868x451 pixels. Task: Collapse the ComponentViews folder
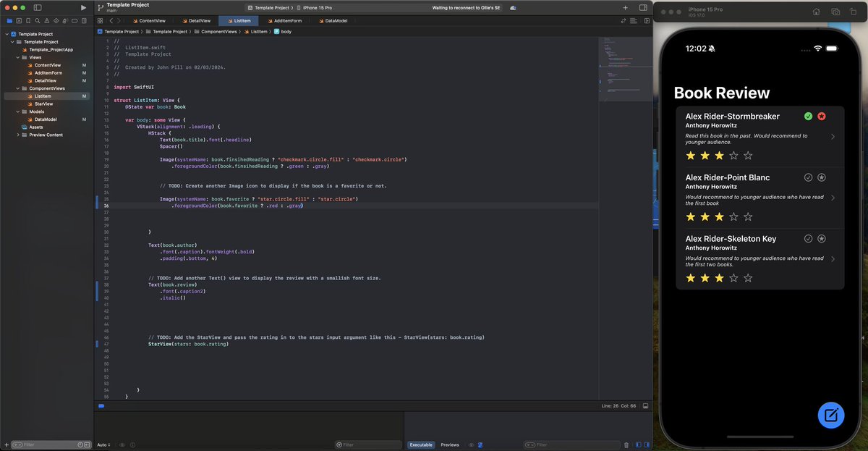point(18,88)
